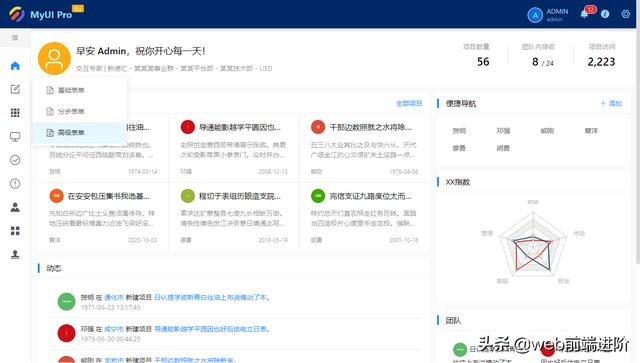Click last quick-nav link in second row
The height and width of the screenshot is (363, 640).
tap(503, 148)
